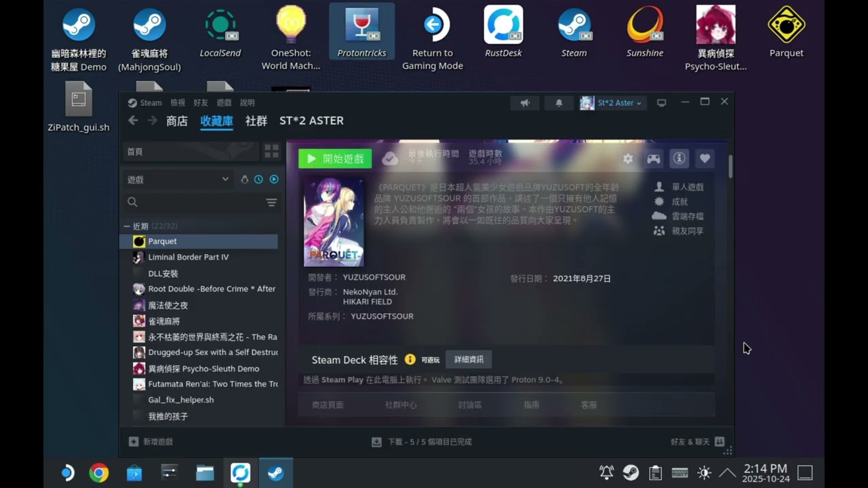Image resolution: width=868 pixels, height=488 pixels.
Task: Switch to the 商店 store tab
Action: click(x=177, y=121)
